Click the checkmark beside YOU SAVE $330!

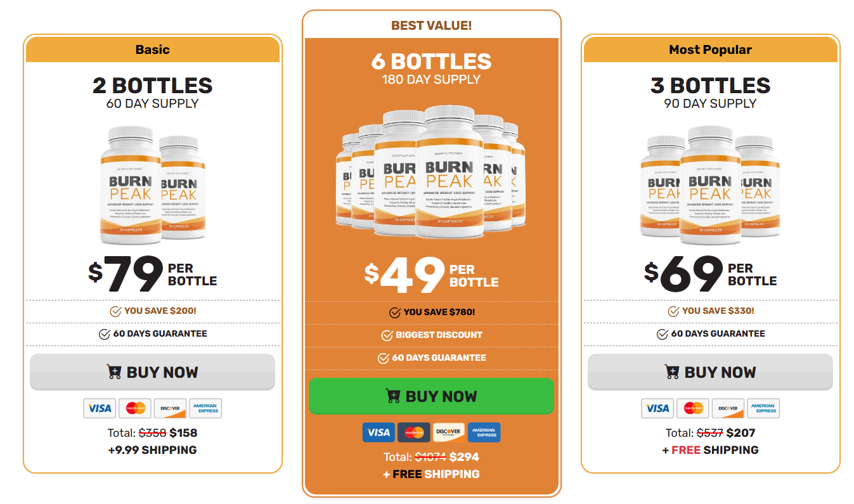click(673, 311)
